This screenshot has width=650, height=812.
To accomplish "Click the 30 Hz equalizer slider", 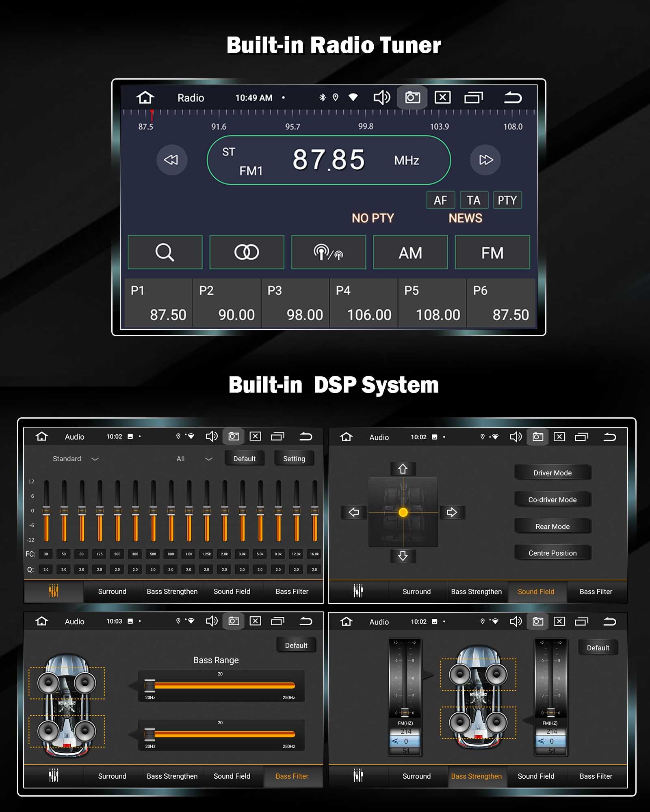I will [x=46, y=511].
